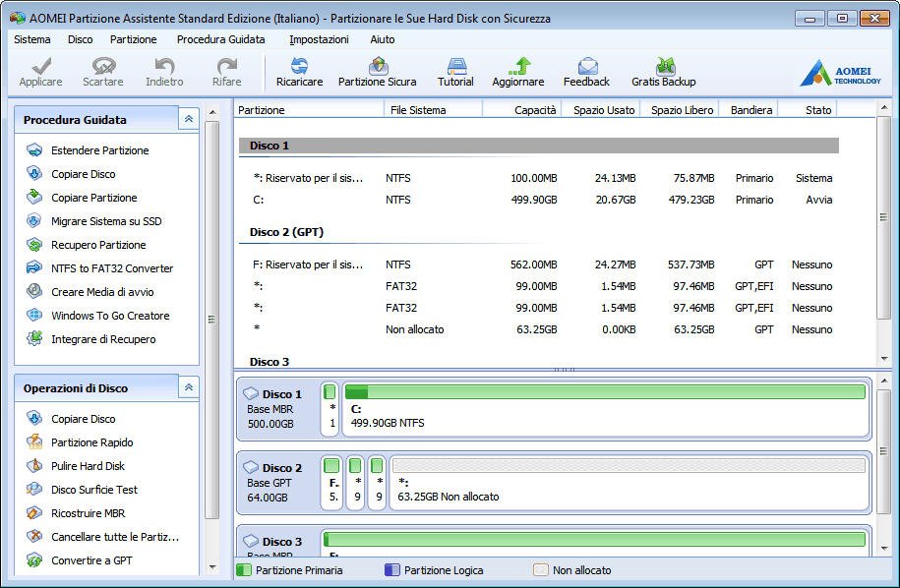
Task: Select Windows To Go Creatore
Action: 109,316
